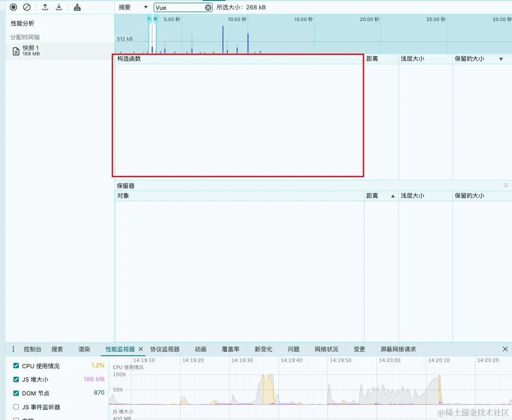Click 所选大小: 268 kB text
Screen dimensions: 512x420
pyautogui.click(x=241, y=8)
